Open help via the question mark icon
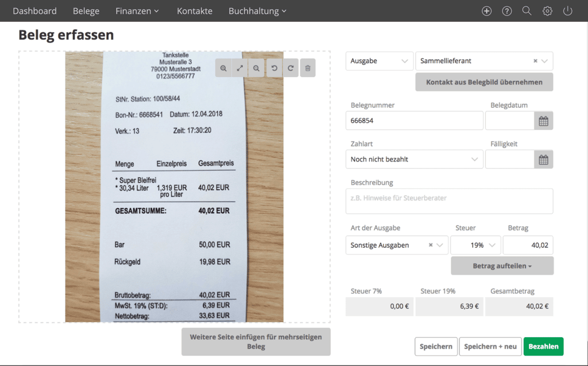The image size is (588, 366). pyautogui.click(x=506, y=10)
